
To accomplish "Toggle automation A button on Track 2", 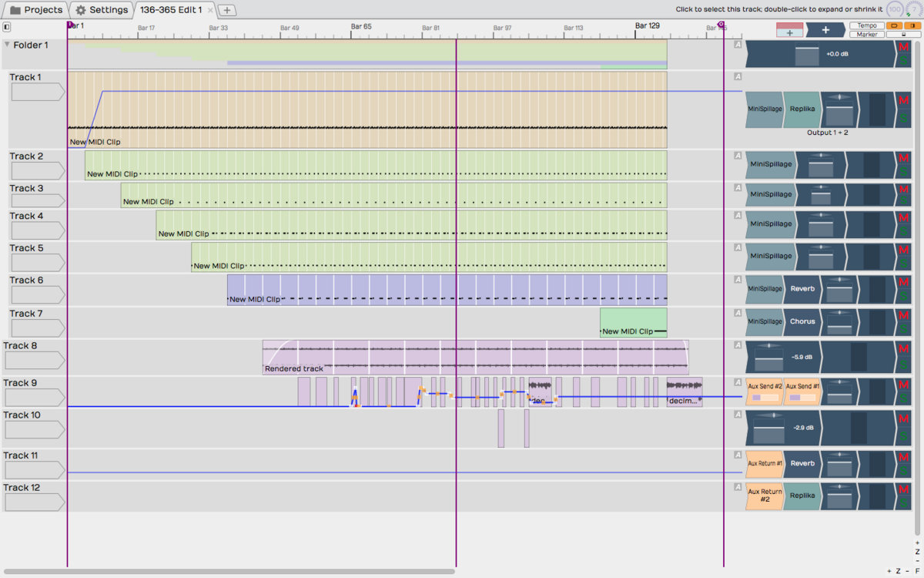I will [737, 155].
